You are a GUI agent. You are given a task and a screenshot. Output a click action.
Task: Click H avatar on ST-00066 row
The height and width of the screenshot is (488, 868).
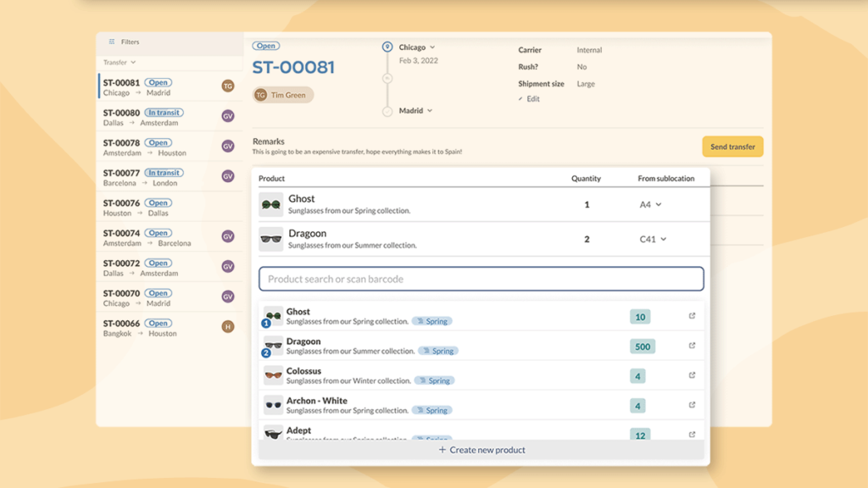click(x=227, y=326)
